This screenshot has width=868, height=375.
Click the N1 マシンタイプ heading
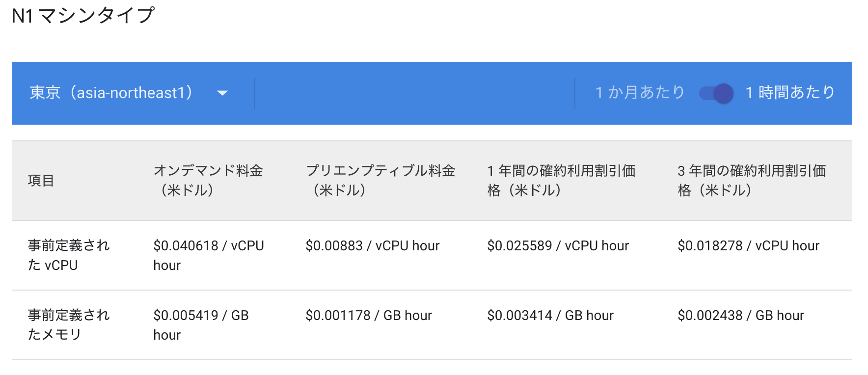click(x=83, y=16)
